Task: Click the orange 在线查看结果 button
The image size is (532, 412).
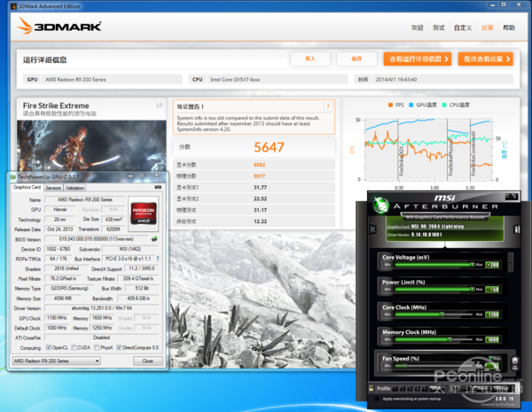Action: coord(486,59)
